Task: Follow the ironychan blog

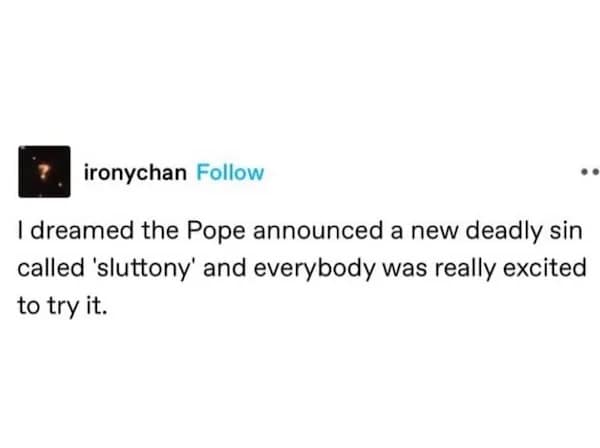Action: 230,172
